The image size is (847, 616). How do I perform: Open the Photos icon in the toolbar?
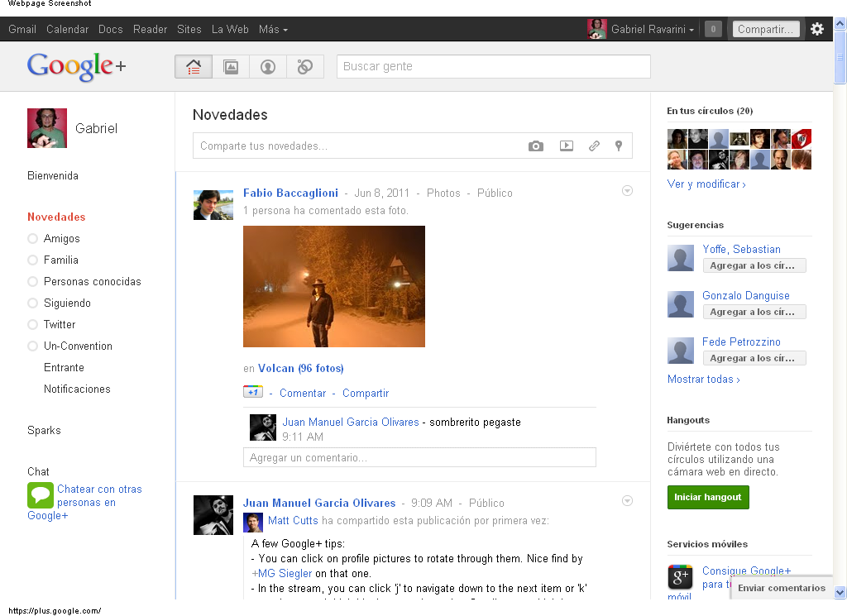231,67
